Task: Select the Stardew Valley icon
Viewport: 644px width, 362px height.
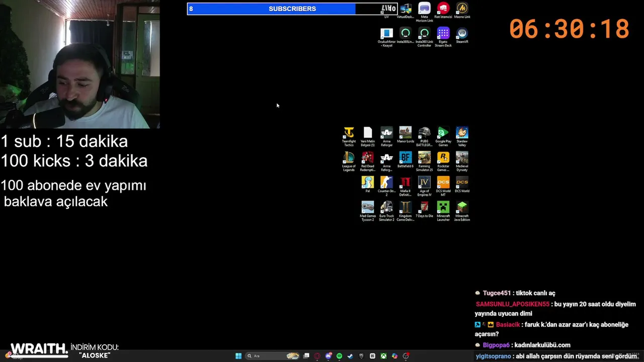Action: coord(462,137)
